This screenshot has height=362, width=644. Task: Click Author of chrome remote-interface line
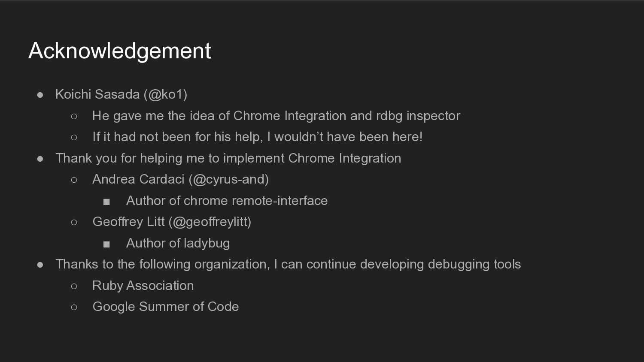coord(227,201)
